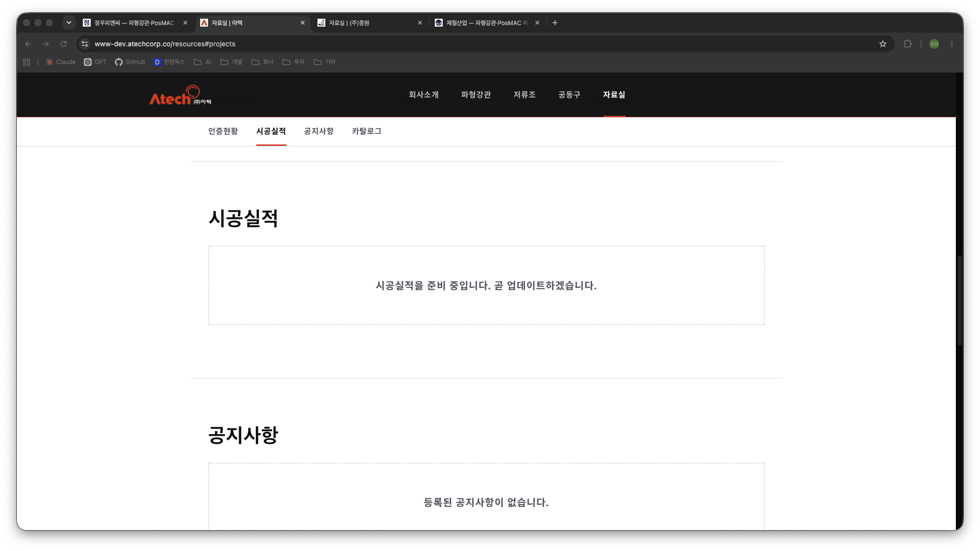Click text 등록된 공지사항이 없습니다

click(486, 502)
